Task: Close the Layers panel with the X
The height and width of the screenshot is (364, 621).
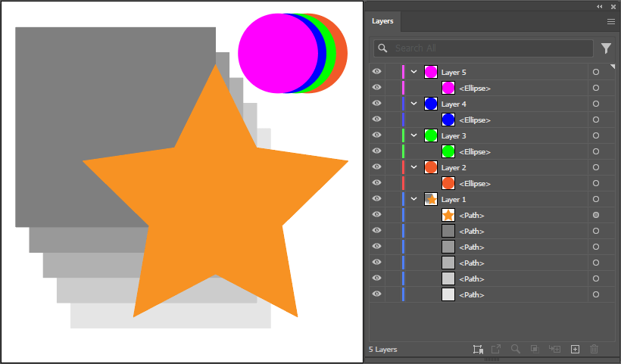Action: tap(613, 6)
